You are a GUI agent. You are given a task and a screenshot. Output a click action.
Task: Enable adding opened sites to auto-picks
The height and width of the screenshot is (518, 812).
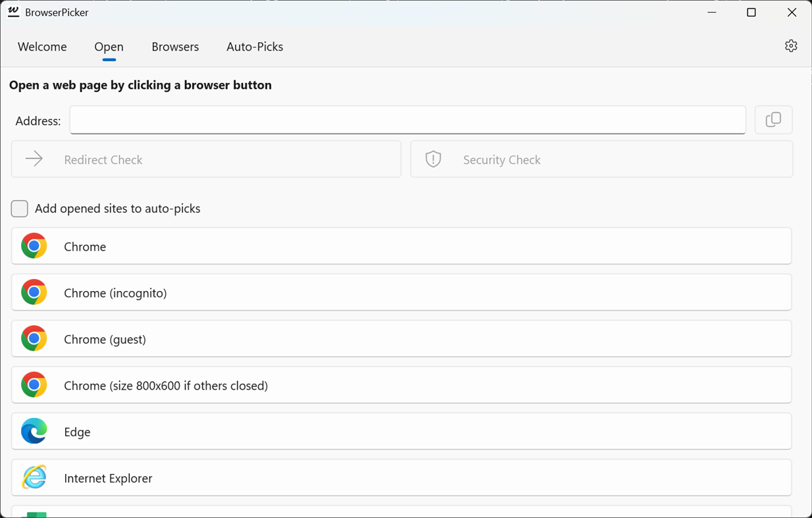click(x=19, y=208)
